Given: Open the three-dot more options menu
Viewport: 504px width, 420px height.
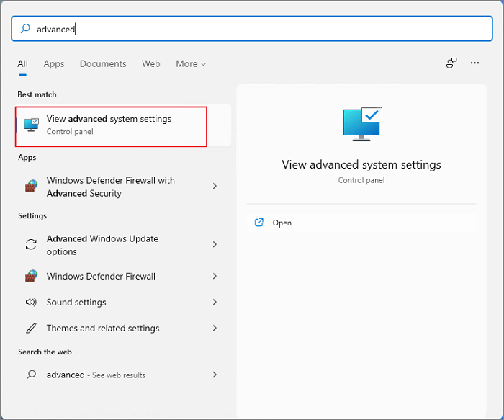Looking at the screenshot, I should [474, 63].
